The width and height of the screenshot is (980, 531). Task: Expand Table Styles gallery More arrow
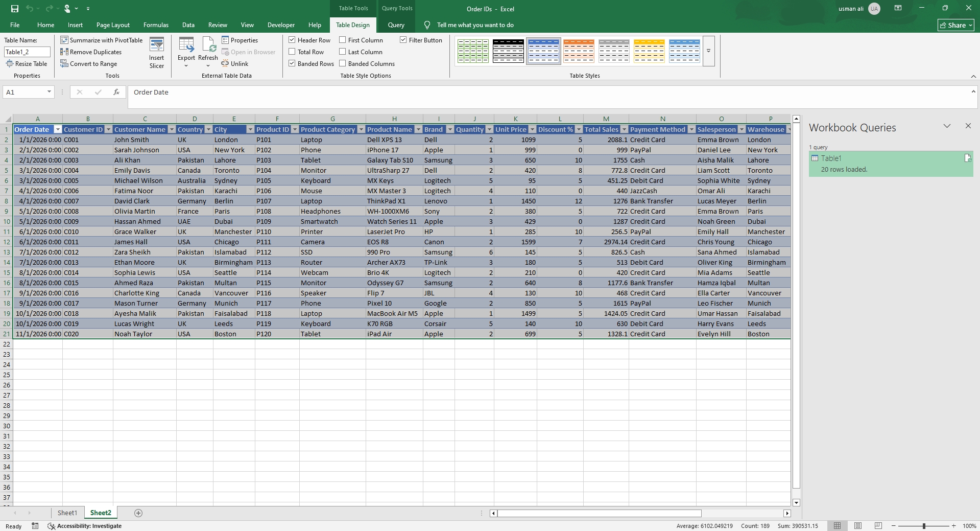click(708, 51)
